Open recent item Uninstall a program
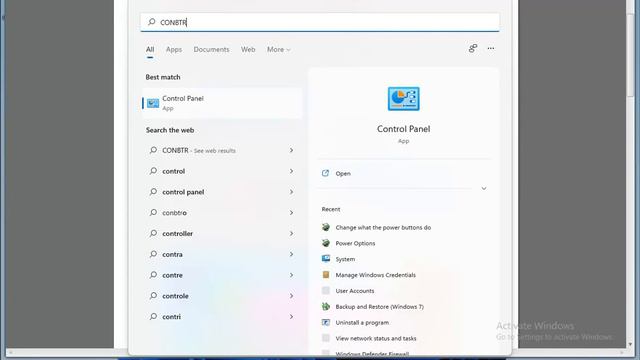 pyautogui.click(x=362, y=322)
